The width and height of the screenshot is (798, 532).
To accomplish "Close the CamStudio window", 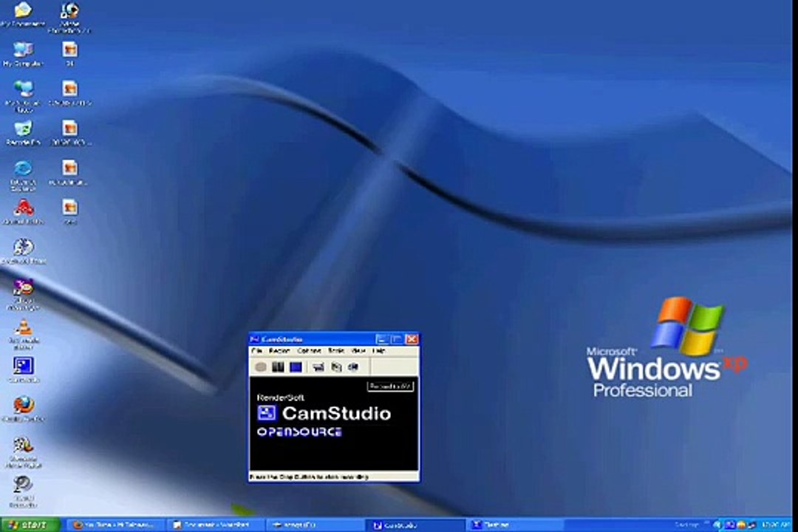I will pos(412,339).
